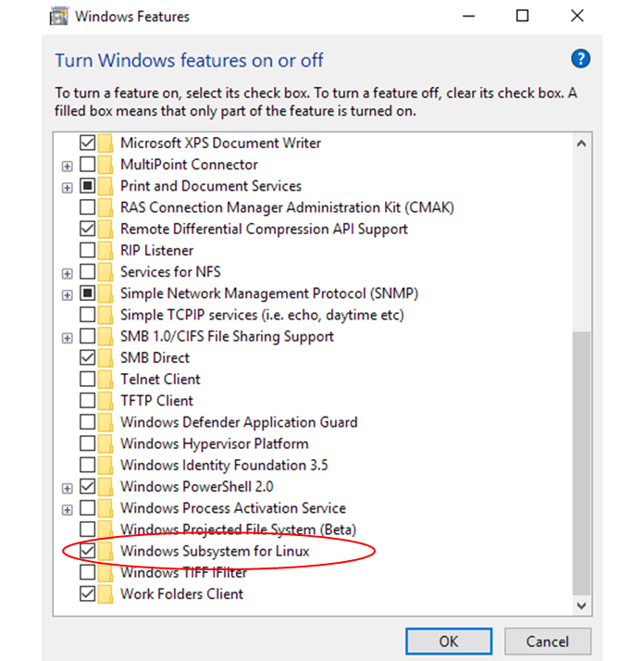Click the folder icon beside MultiPoint Connector
Screen dimensions: 644x661
point(105,165)
